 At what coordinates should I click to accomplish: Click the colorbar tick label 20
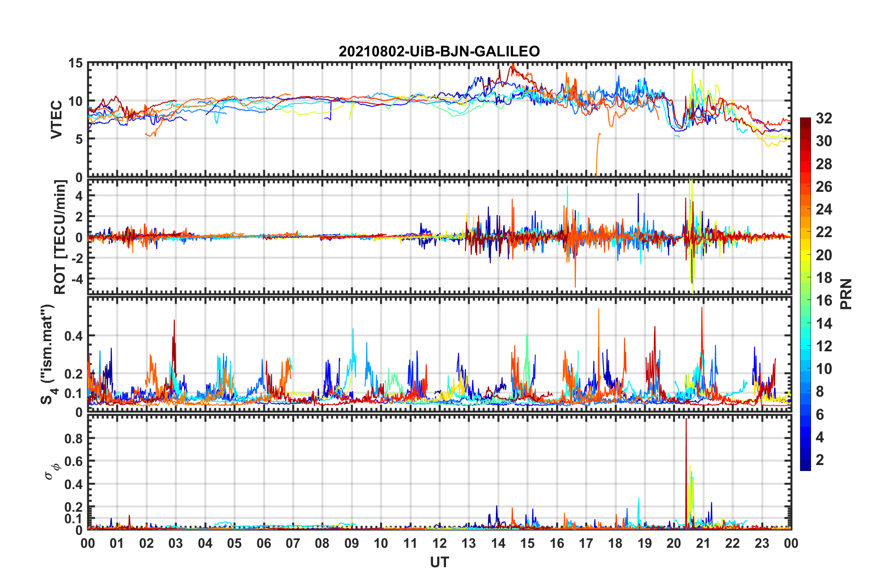tap(824, 255)
